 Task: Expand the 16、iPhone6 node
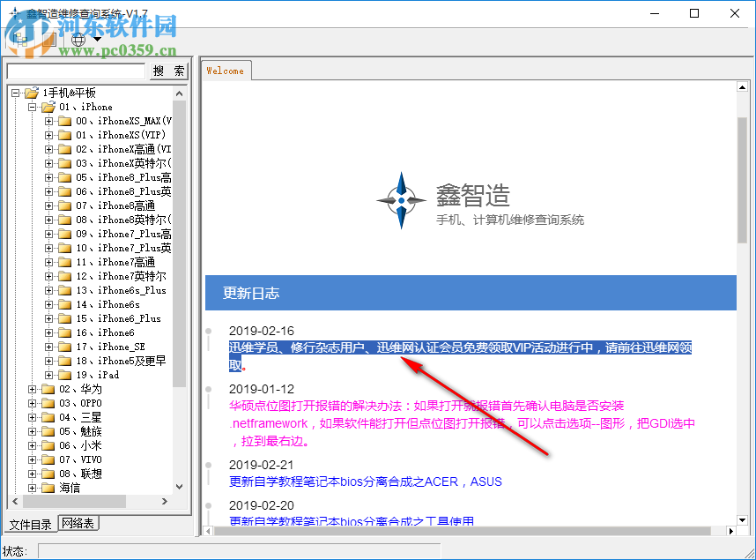click(48, 332)
